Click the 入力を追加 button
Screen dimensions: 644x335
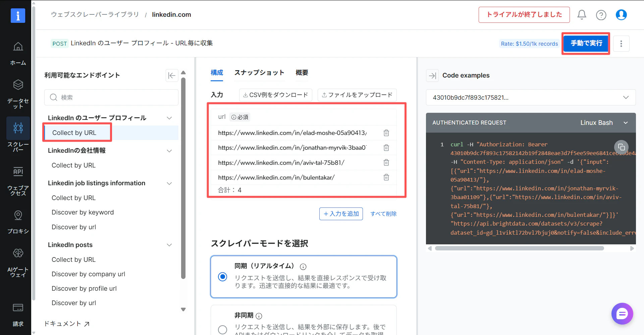coord(341,214)
